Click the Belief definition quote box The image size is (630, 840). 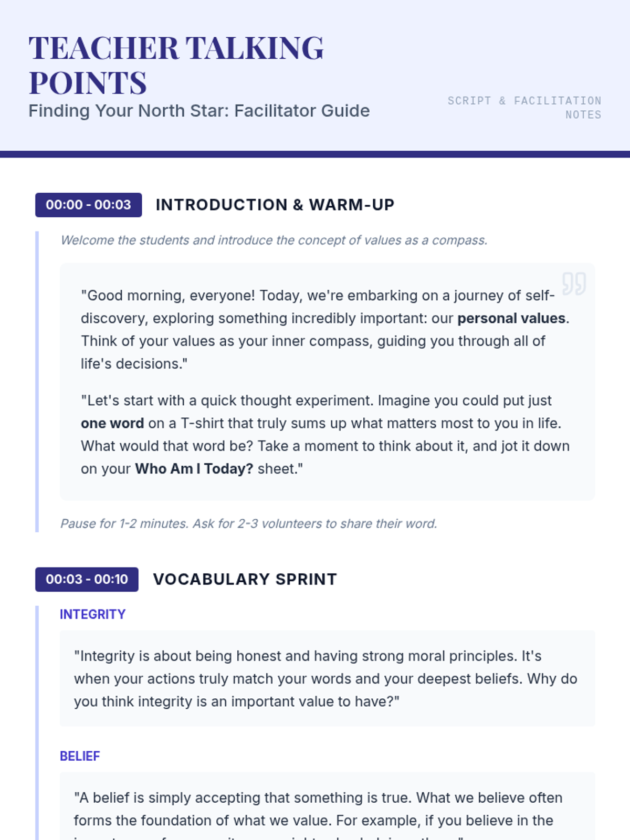(327, 809)
